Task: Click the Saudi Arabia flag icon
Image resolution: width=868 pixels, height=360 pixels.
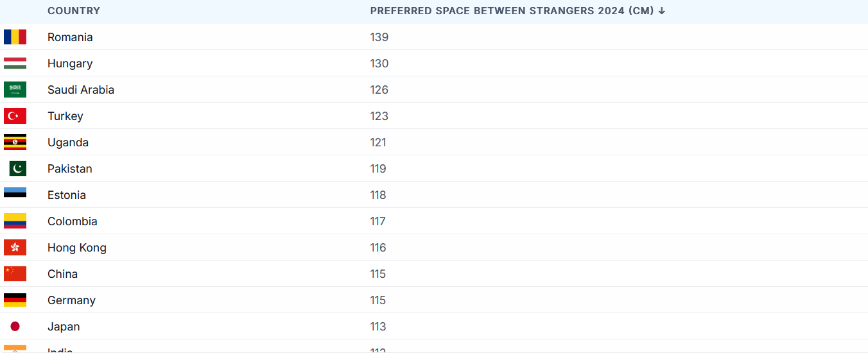Action: 15,90
